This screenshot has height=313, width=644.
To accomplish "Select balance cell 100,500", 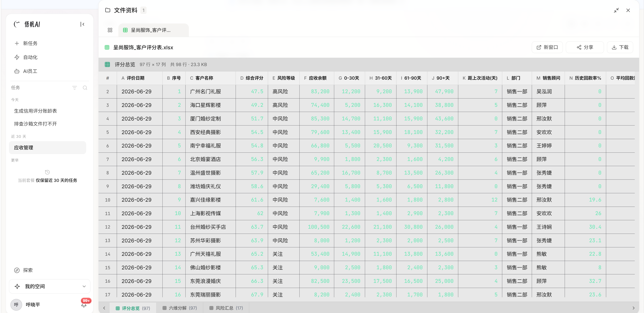I will coord(317,227).
